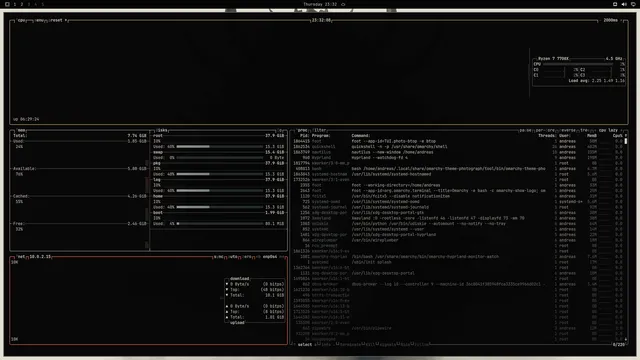The image size is (640, 360).
Task: Toggle per-core process CPU usage
Action: click(x=545, y=130)
